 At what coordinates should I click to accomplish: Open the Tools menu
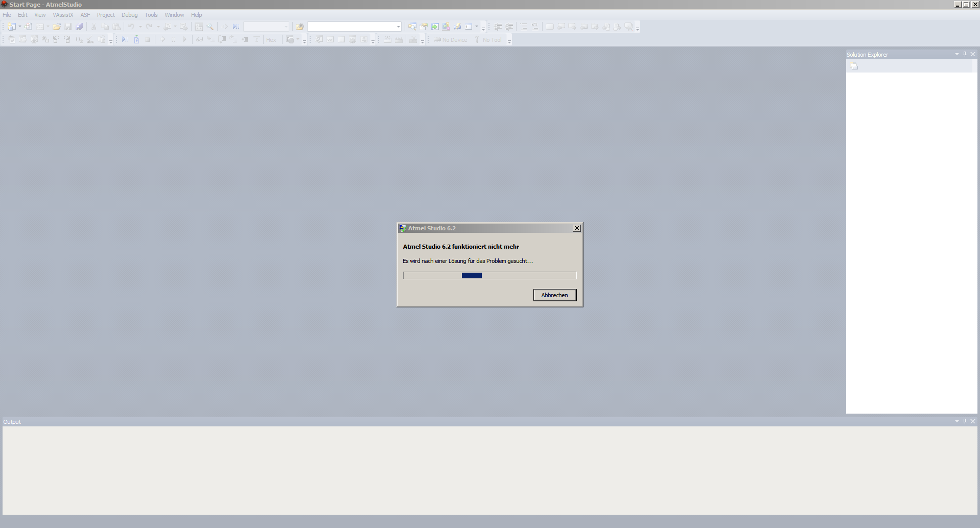click(x=151, y=15)
